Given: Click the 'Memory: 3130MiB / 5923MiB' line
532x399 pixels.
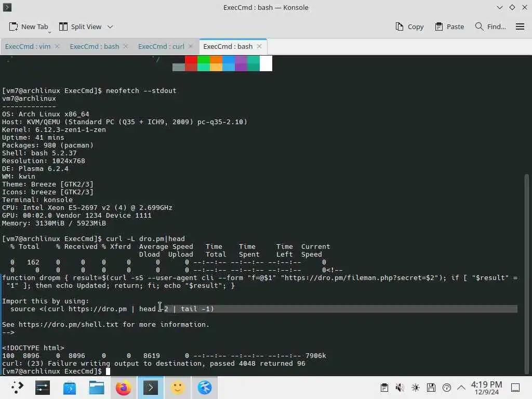Looking at the screenshot, I should pyautogui.click(x=54, y=223).
